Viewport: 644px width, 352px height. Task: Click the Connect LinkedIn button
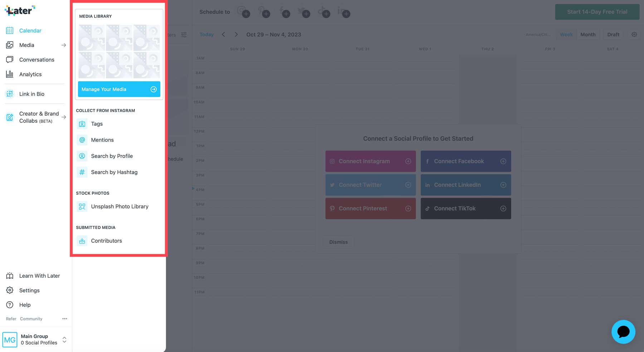coord(466,185)
